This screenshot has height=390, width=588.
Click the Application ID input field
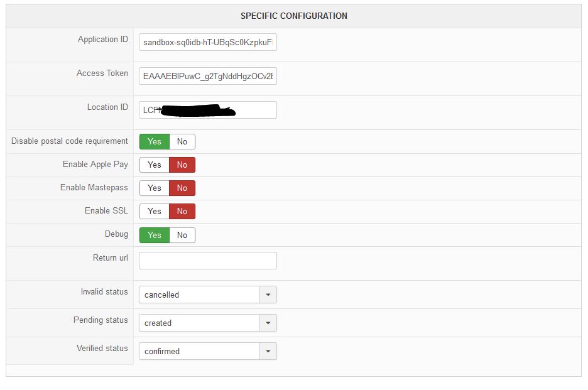coord(207,43)
